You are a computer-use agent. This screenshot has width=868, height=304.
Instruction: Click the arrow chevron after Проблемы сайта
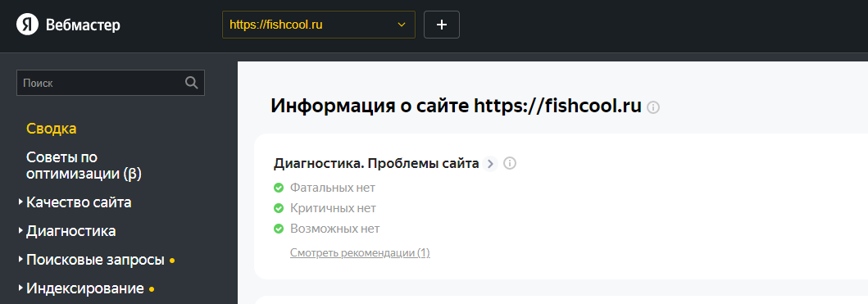(490, 164)
